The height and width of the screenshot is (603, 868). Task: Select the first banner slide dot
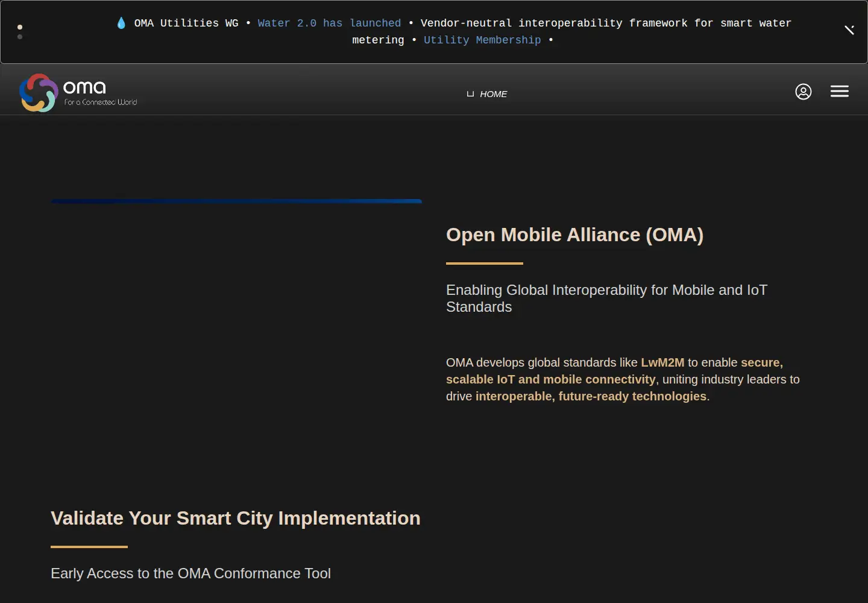coord(20,27)
